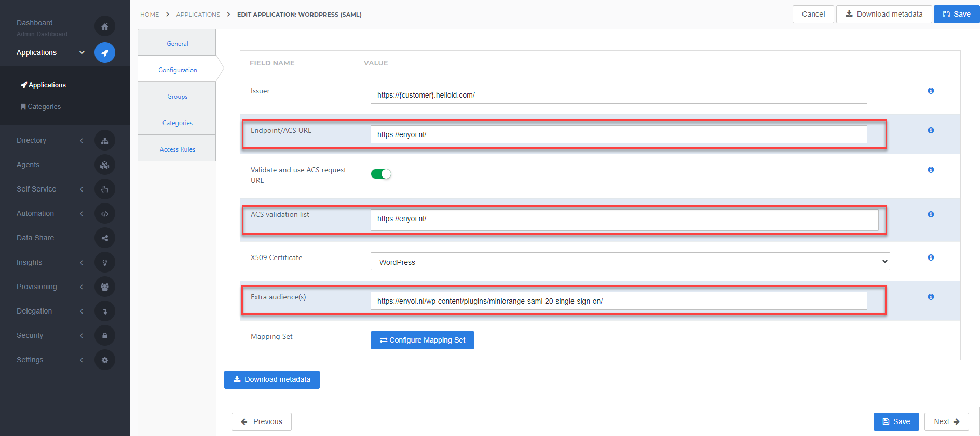Show info for ACS validation list
This screenshot has height=436, width=980.
coord(931,214)
